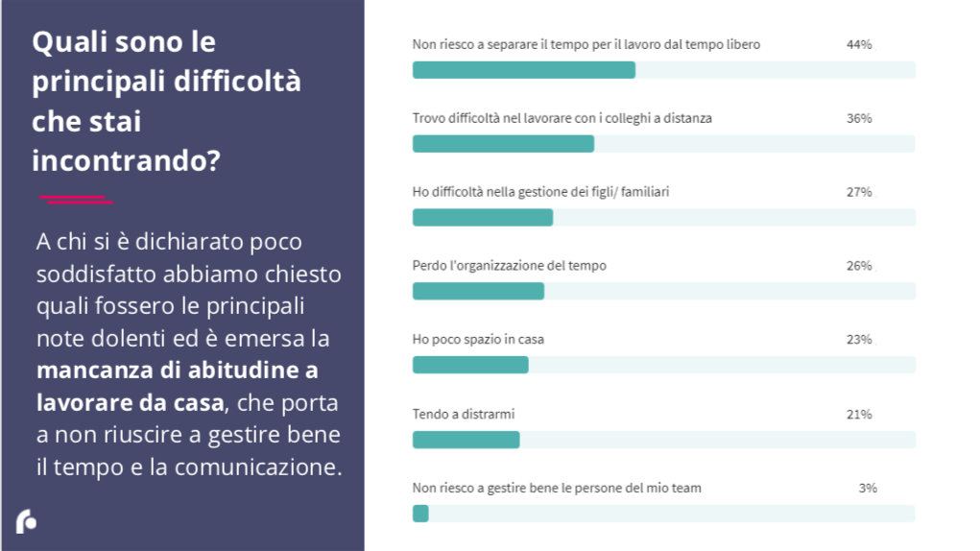The image size is (980, 551).
Task: Select the 'Perdo l'organizzazione del tempo' label
Action: tap(509, 266)
